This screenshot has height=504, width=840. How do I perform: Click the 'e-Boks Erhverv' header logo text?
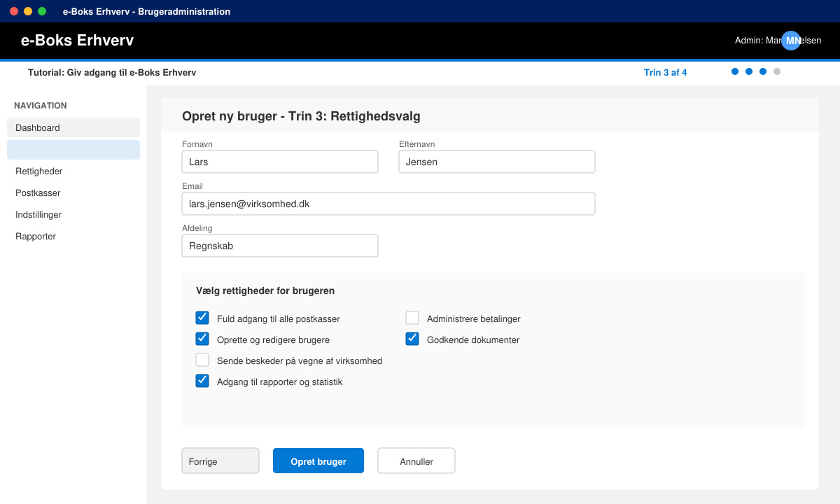[x=78, y=41]
